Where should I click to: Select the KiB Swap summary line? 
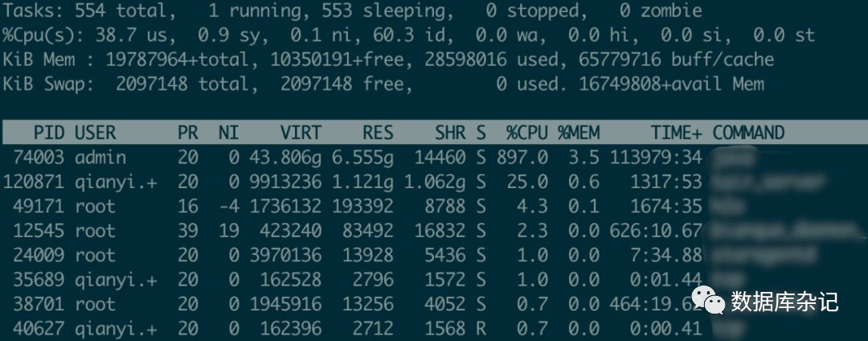tap(383, 84)
